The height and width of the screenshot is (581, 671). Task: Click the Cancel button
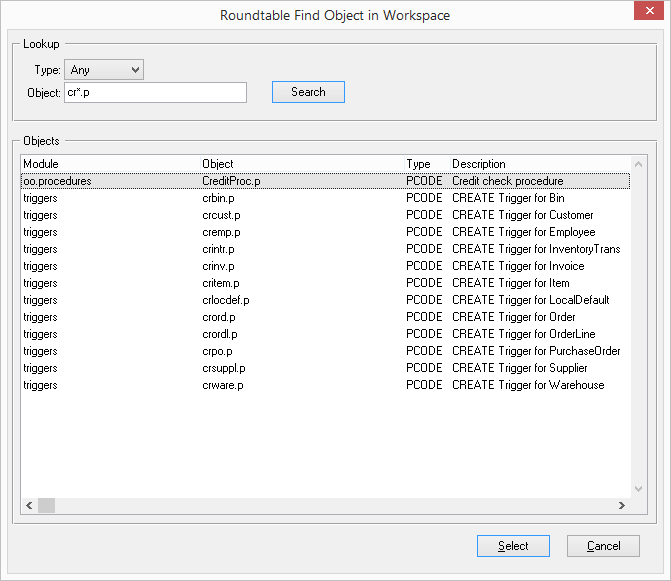click(603, 546)
